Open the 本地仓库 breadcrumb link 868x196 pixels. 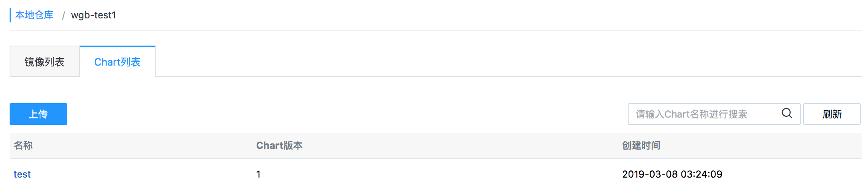[34, 15]
